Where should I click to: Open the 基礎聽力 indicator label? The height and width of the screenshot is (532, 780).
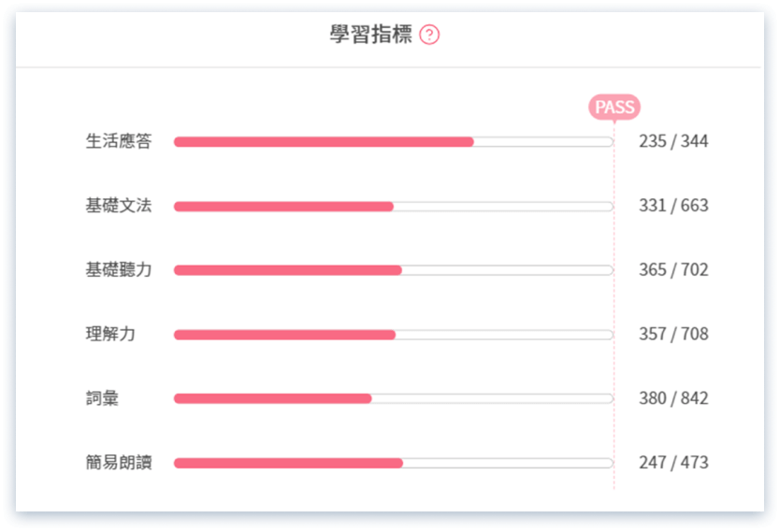[118, 269]
